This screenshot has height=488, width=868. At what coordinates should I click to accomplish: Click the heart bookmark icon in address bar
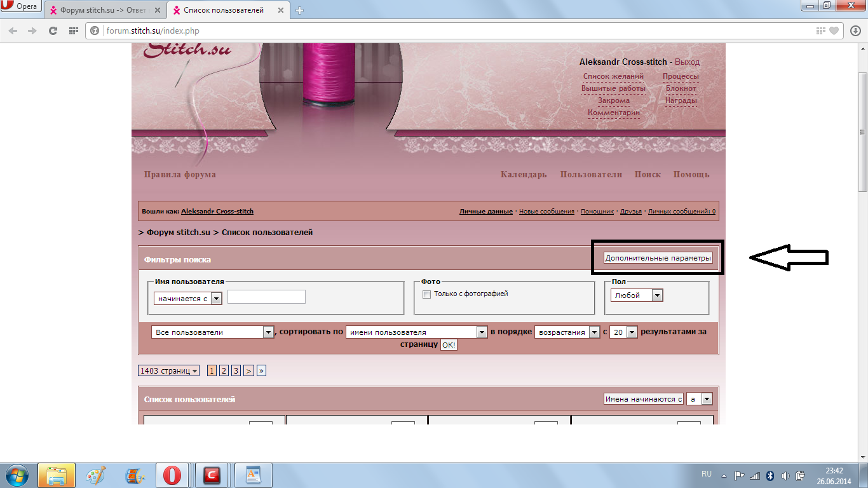834,30
